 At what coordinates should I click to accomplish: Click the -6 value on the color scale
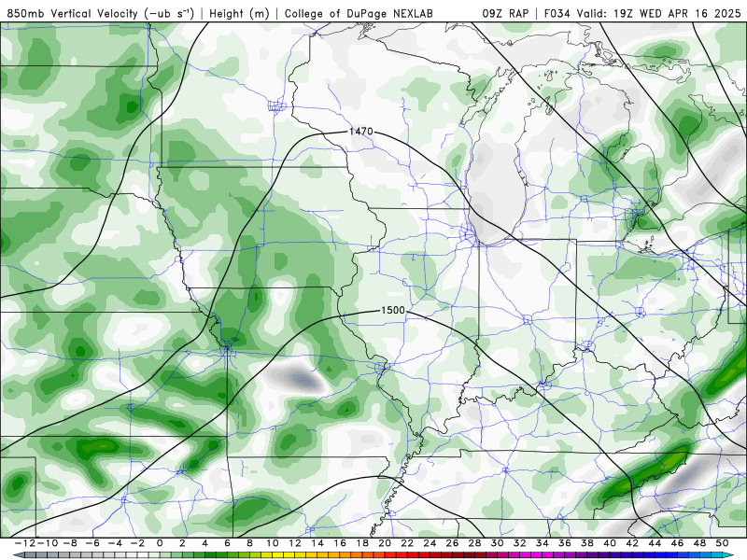(92, 543)
